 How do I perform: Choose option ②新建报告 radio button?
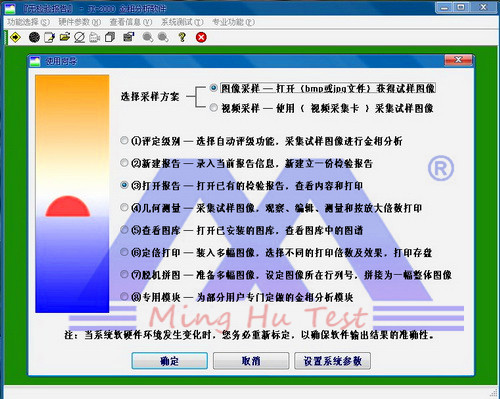pyautogui.click(x=124, y=163)
